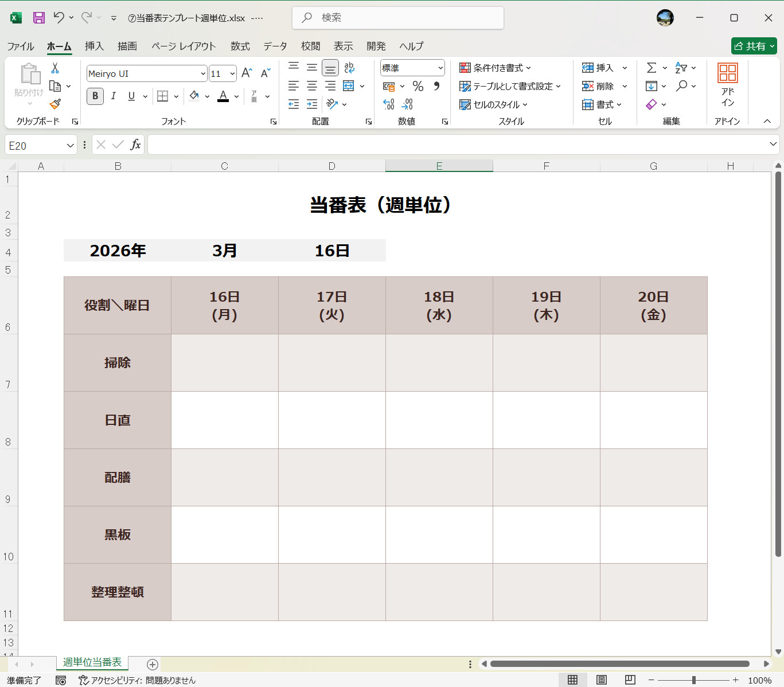Click the sort and filter icon
The height and width of the screenshot is (687, 784).
(682, 67)
